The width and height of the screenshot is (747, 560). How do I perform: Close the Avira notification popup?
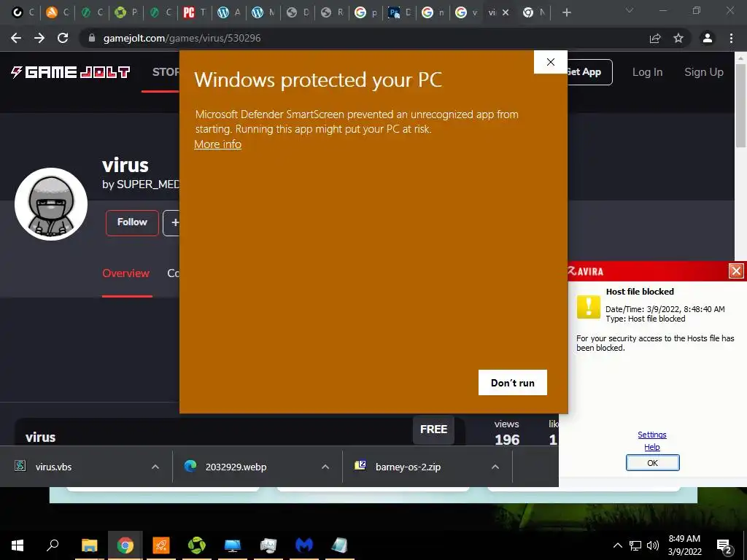[x=736, y=271]
